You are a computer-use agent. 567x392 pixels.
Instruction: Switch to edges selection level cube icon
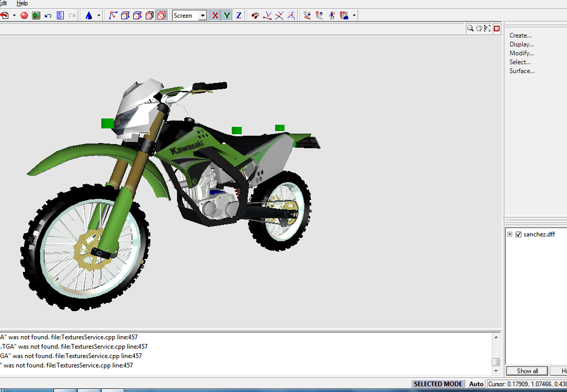(x=125, y=16)
